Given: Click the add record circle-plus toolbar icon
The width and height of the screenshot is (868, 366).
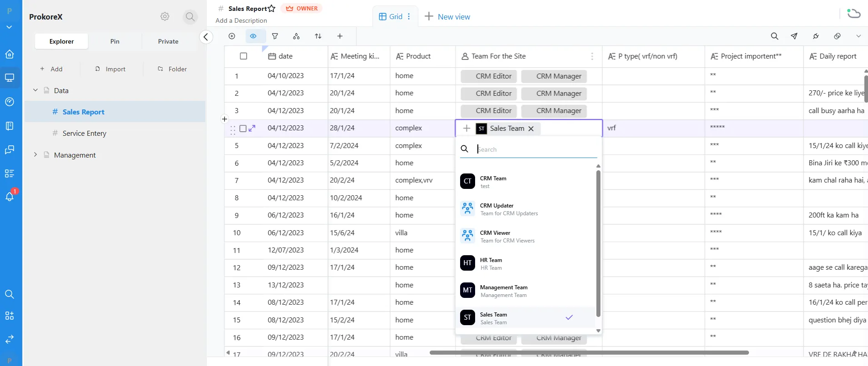Looking at the screenshot, I should (232, 36).
